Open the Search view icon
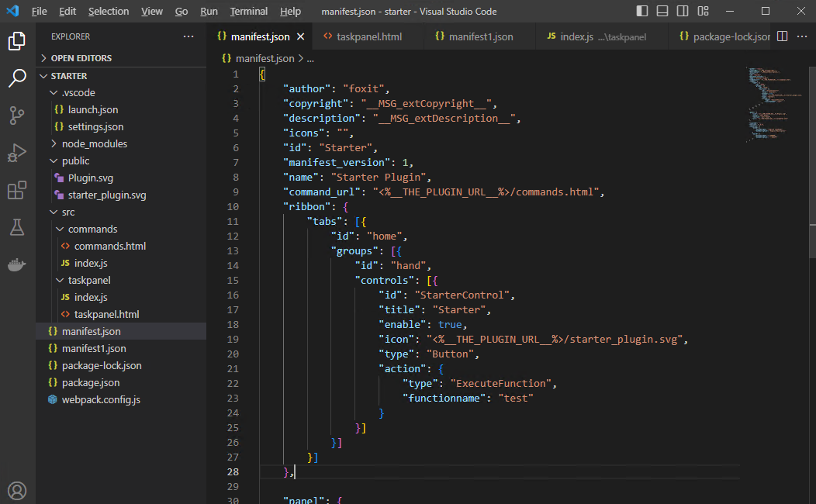Viewport: 816px width, 504px height. (x=16, y=78)
